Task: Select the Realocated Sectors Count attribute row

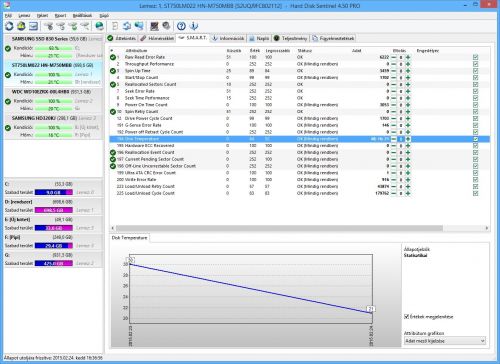Action: tap(299, 84)
